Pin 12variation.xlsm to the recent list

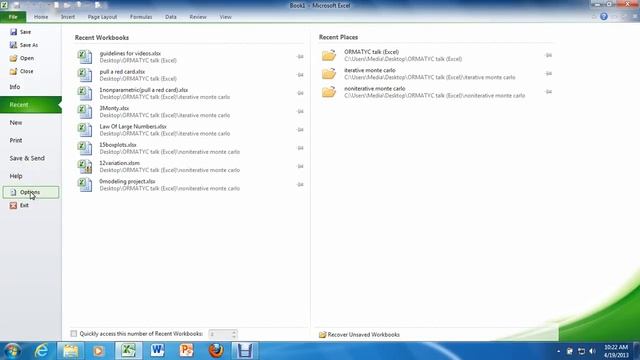[x=300, y=166]
